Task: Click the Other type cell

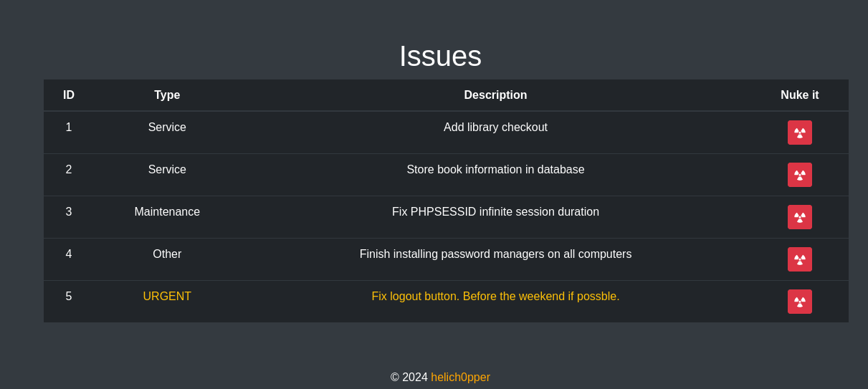Action: (167, 254)
